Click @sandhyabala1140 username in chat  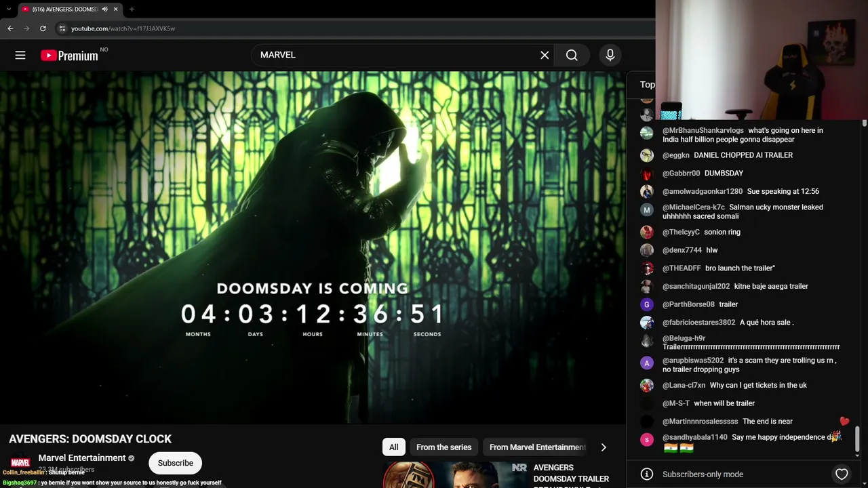pyautogui.click(x=695, y=437)
